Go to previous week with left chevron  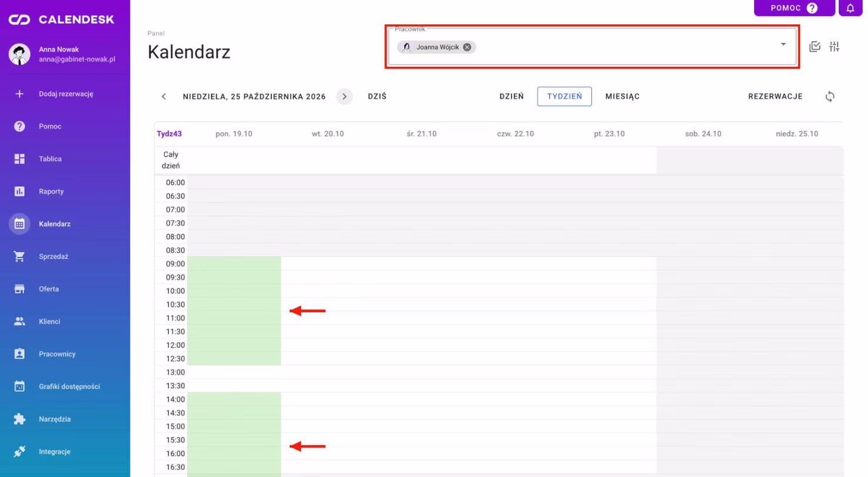(x=164, y=97)
